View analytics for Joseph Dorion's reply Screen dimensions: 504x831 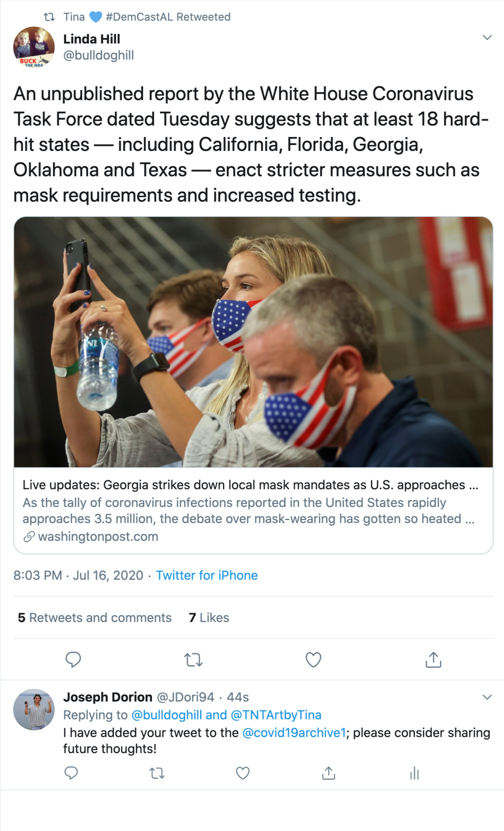pos(414,773)
